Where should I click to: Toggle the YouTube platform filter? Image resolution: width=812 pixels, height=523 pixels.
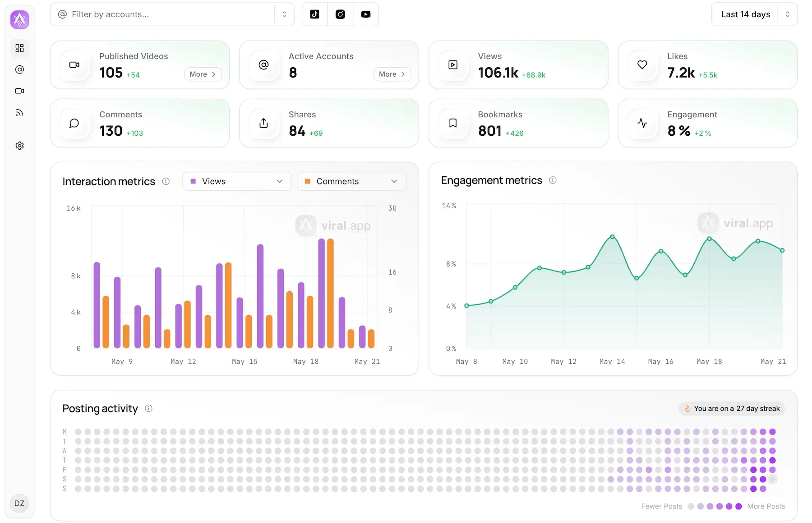(366, 14)
